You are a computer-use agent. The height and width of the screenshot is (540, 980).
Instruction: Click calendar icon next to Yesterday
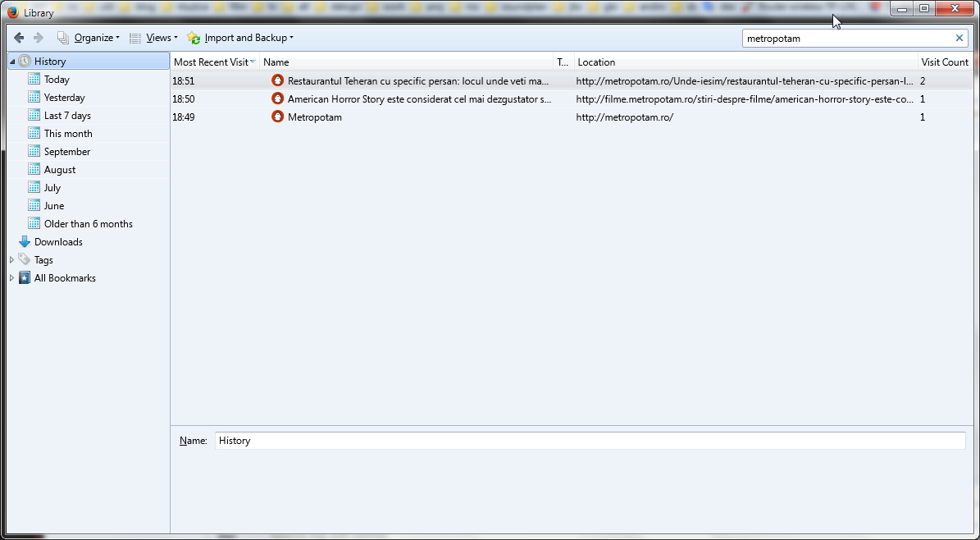tap(34, 98)
